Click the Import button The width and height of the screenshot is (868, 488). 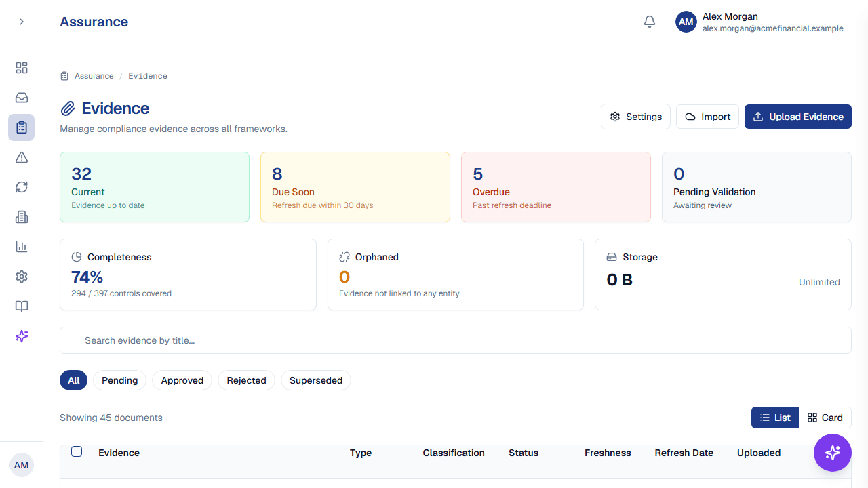707,117
